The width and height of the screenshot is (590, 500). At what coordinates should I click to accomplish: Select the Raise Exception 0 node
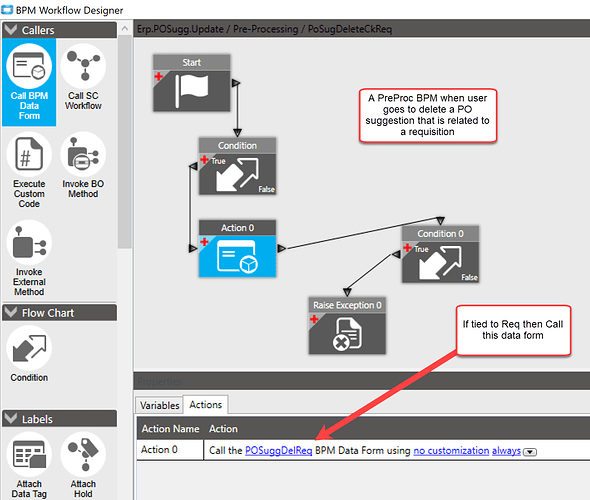click(347, 326)
